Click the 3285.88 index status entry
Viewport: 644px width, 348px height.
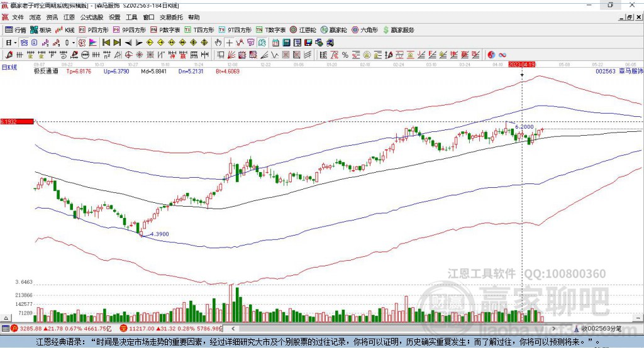pyautogui.click(x=61, y=329)
